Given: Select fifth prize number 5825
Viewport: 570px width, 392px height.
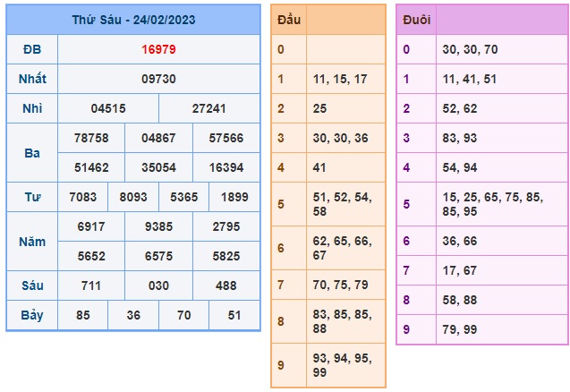Looking at the screenshot, I should click(x=226, y=256).
